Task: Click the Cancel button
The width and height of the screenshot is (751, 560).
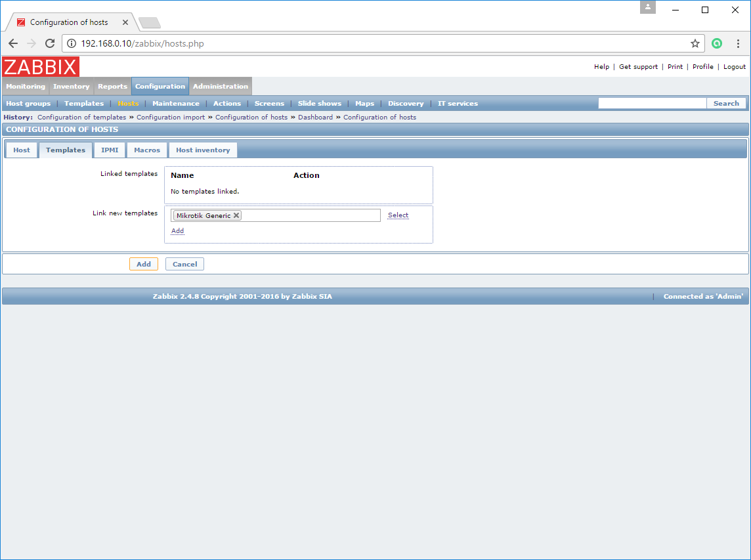Action: tap(185, 264)
